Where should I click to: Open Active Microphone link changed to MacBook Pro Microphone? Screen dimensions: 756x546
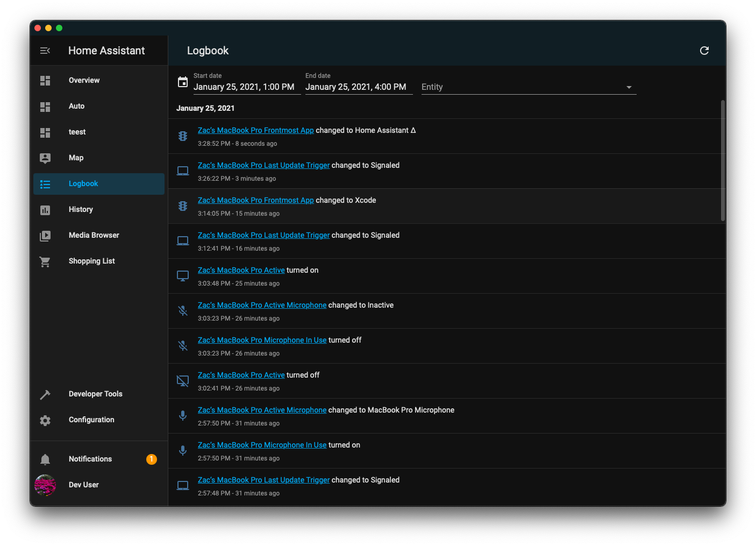(262, 410)
